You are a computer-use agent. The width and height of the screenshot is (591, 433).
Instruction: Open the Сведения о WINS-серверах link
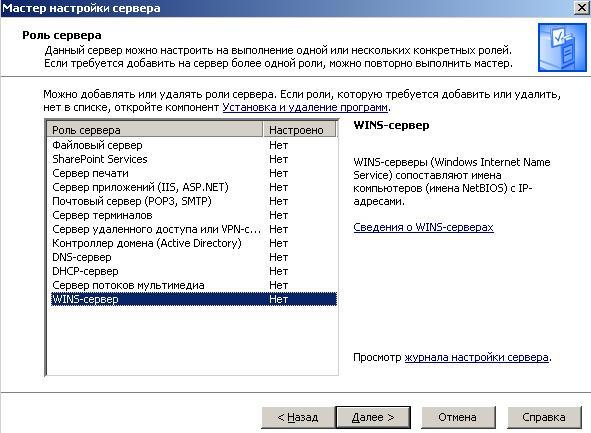coord(423,227)
